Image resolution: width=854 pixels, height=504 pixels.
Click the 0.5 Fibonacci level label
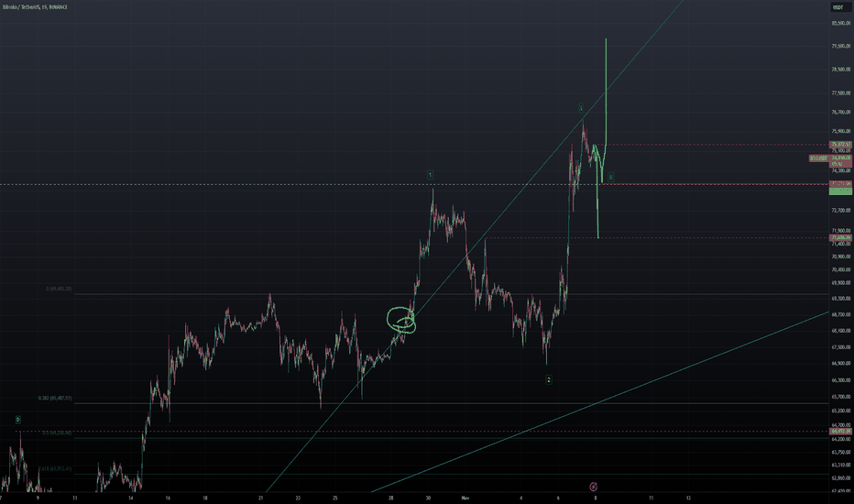pyautogui.click(x=57, y=433)
